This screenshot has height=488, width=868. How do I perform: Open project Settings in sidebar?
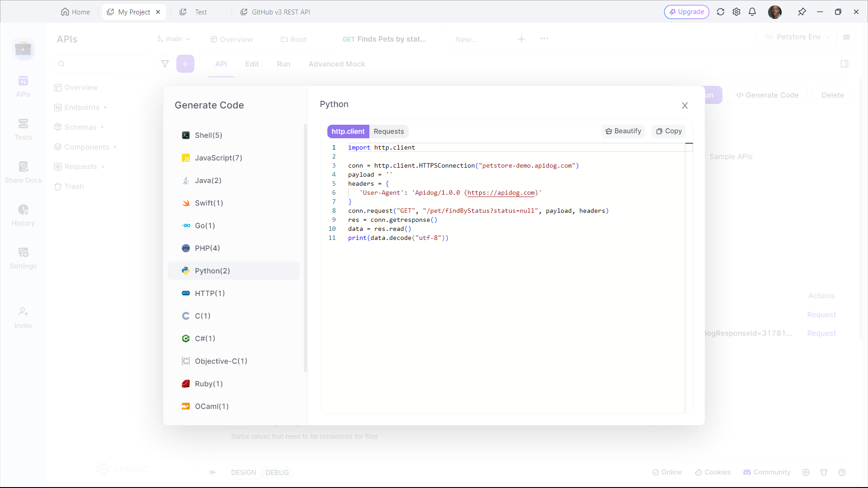(x=23, y=258)
